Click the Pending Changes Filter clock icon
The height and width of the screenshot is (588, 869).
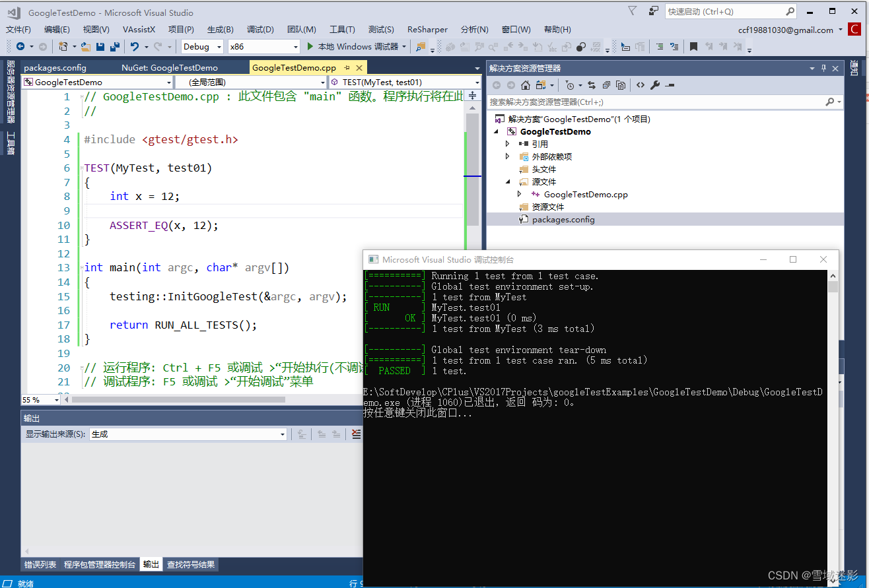click(571, 85)
